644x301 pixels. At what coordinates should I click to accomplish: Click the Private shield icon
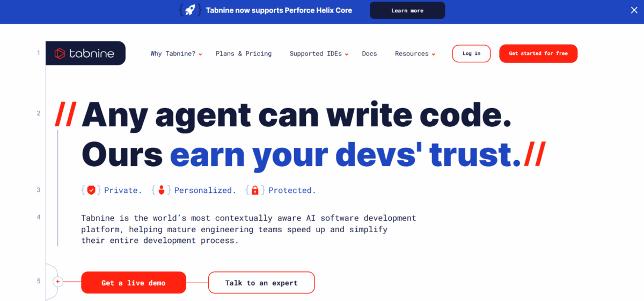click(x=91, y=190)
